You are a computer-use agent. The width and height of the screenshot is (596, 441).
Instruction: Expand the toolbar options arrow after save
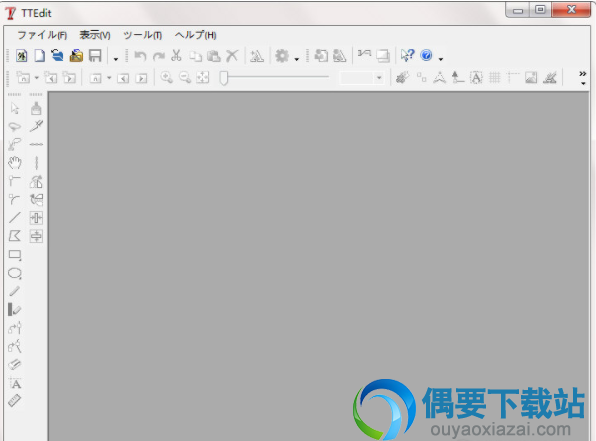coord(116,59)
